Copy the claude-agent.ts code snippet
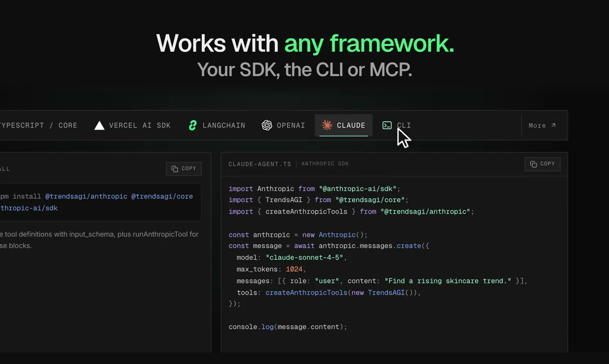The image size is (609, 364). pos(542,164)
